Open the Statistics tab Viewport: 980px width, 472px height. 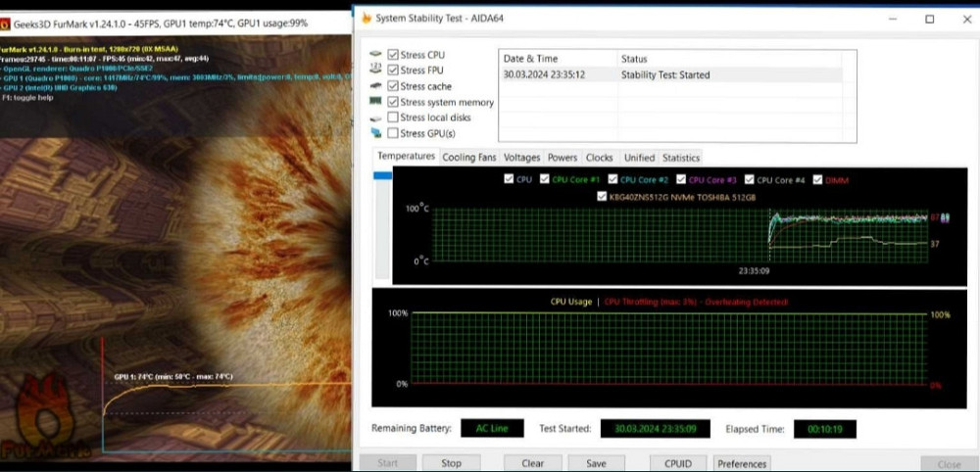(680, 158)
